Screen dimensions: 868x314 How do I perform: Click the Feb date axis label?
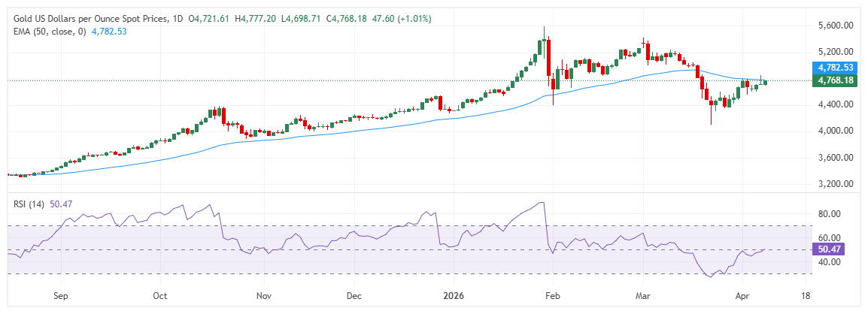(551, 296)
